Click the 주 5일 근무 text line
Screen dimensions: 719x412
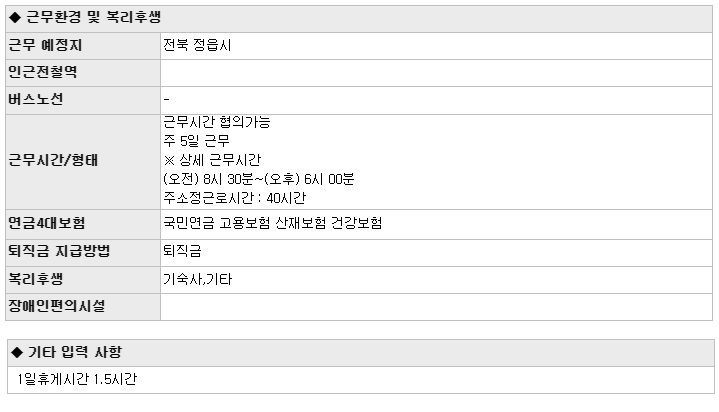tap(196, 141)
